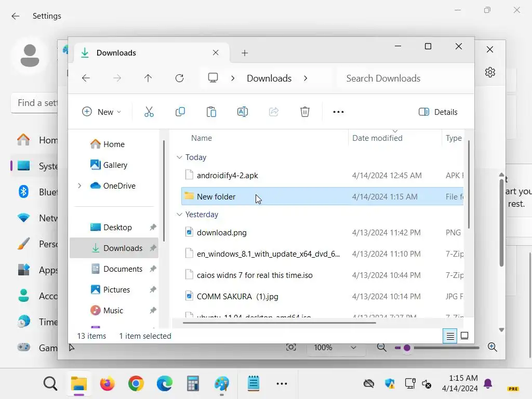Select Home in navigation pane
Viewport: 532px width, 399px height.
click(x=114, y=144)
